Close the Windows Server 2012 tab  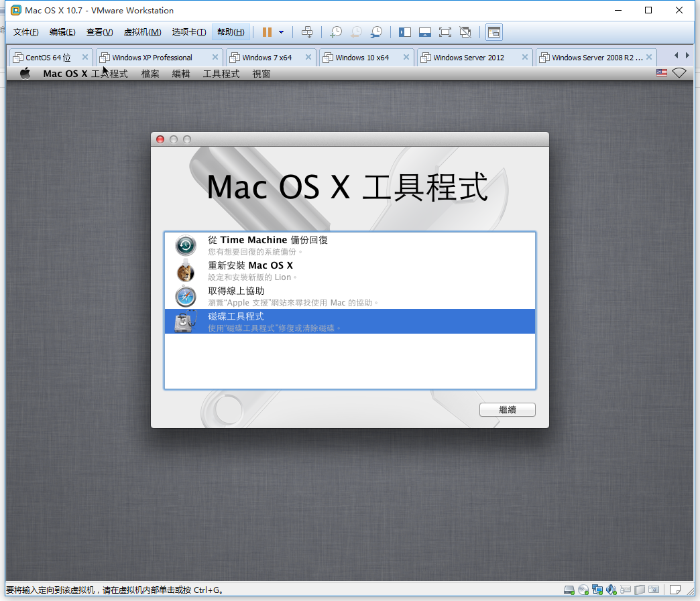coord(525,57)
